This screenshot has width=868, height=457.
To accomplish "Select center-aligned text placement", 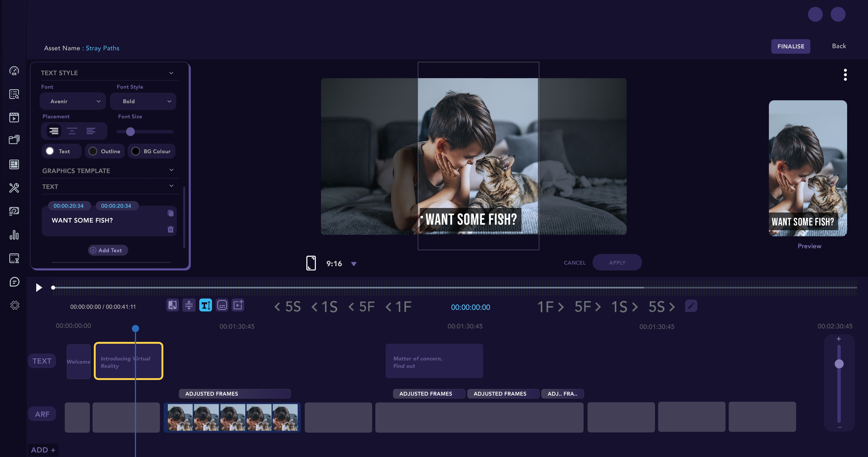I will click(x=72, y=131).
